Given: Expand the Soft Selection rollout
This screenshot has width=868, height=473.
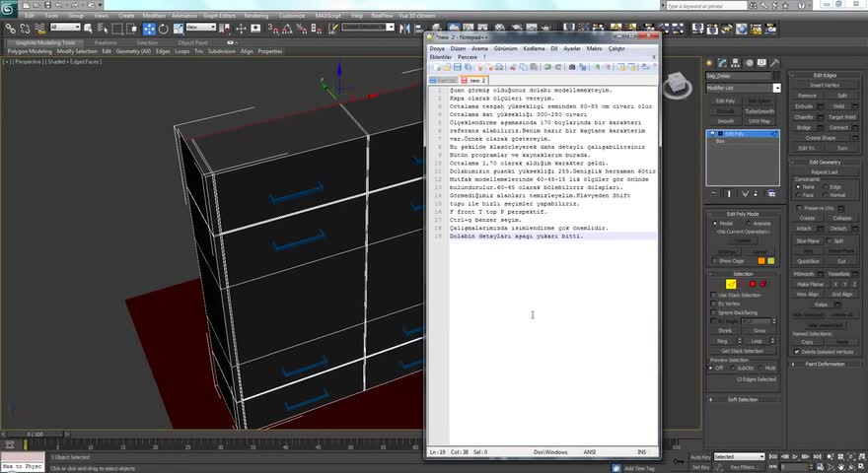Looking at the screenshot, I should tap(743, 399).
